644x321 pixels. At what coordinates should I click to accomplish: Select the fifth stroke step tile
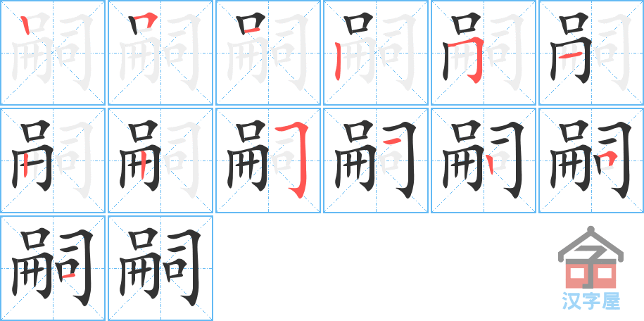click(484, 53)
